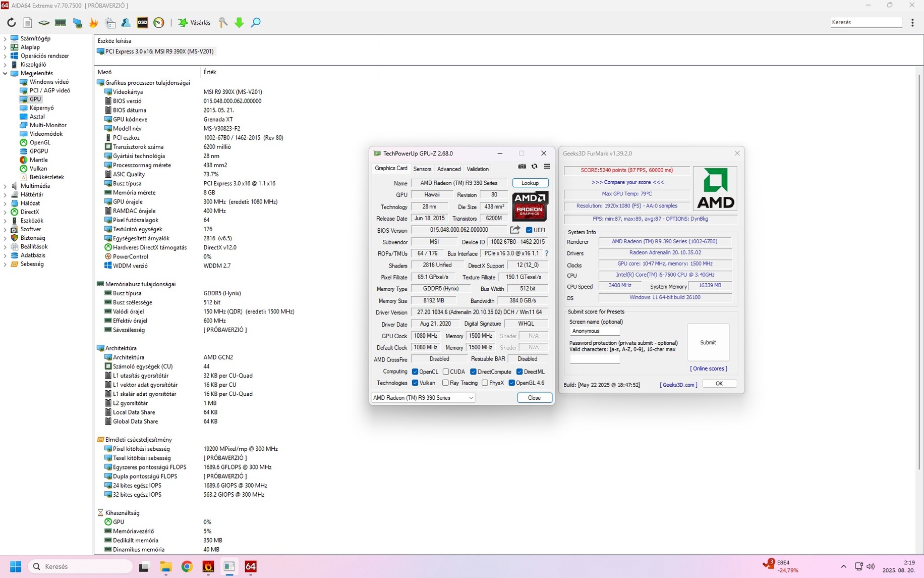The height and width of the screenshot is (578, 924).
Task: Click the Vásárlás purchase toolbar button
Action: 194,22
